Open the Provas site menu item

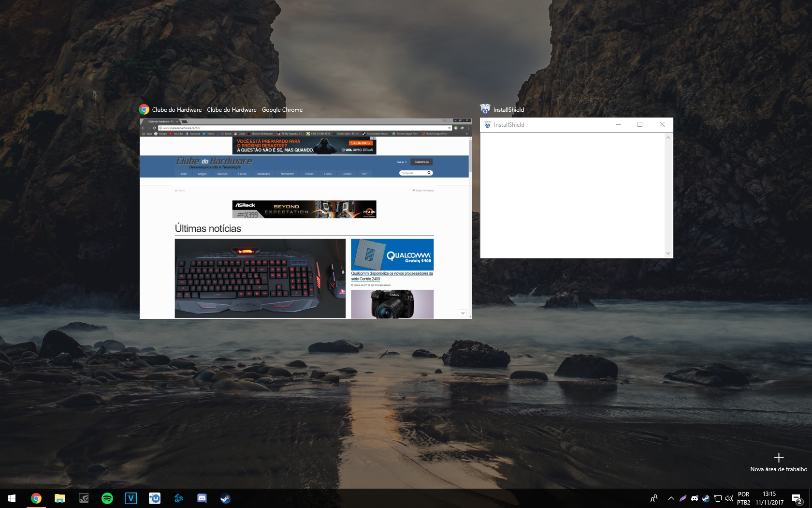click(309, 174)
